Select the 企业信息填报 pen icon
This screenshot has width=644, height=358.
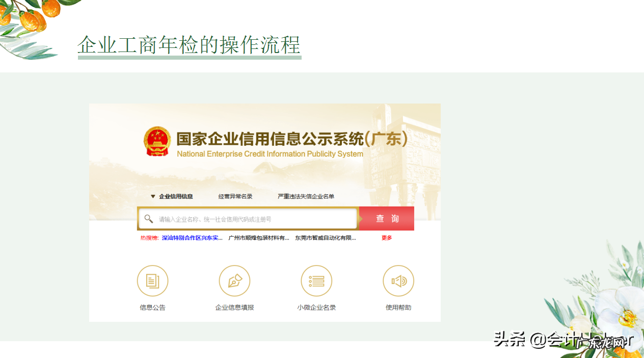click(x=234, y=280)
